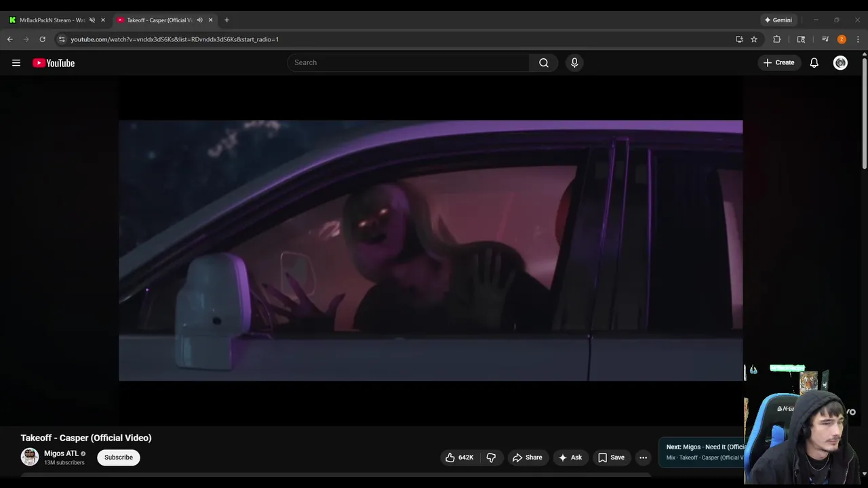Click the YouTube search input field

(x=408, y=62)
